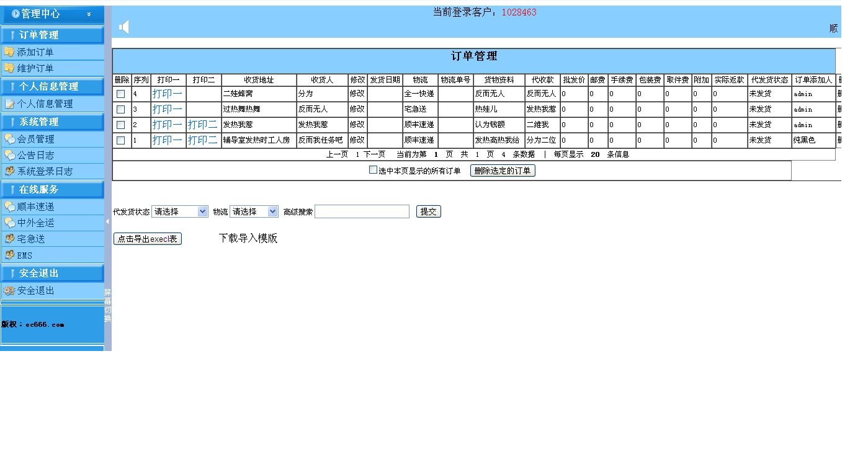Tick the delete checkbox for order 2
The width and height of the screenshot is (868, 462).
point(121,125)
